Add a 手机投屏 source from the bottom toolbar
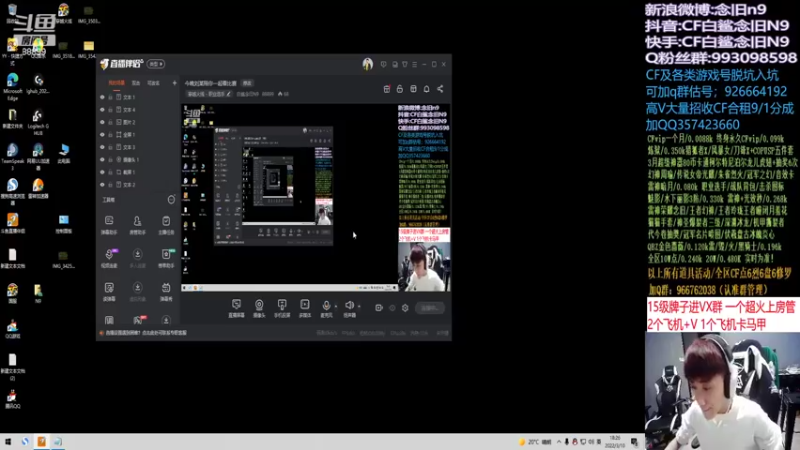The image size is (800, 450). click(282, 308)
